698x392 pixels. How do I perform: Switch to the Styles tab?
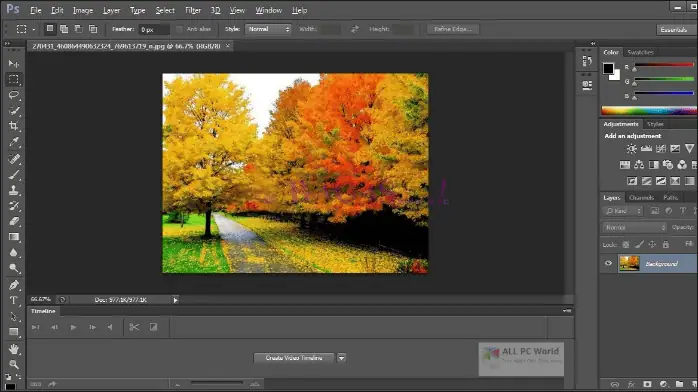click(655, 124)
